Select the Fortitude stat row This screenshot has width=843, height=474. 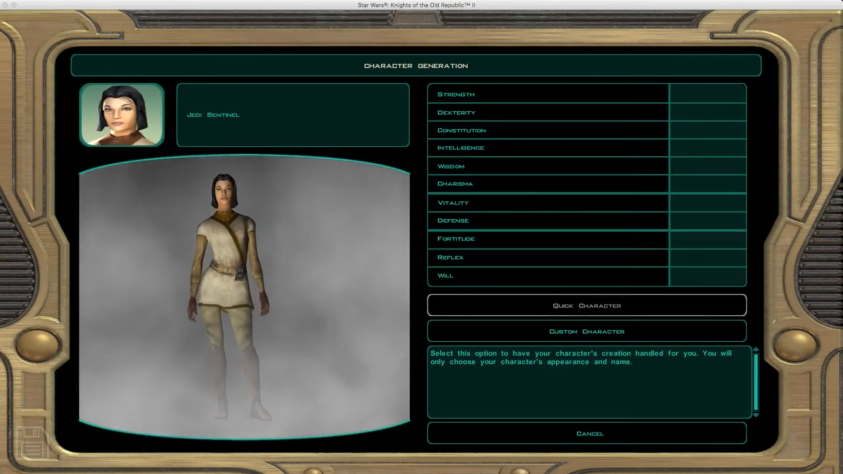click(x=587, y=239)
